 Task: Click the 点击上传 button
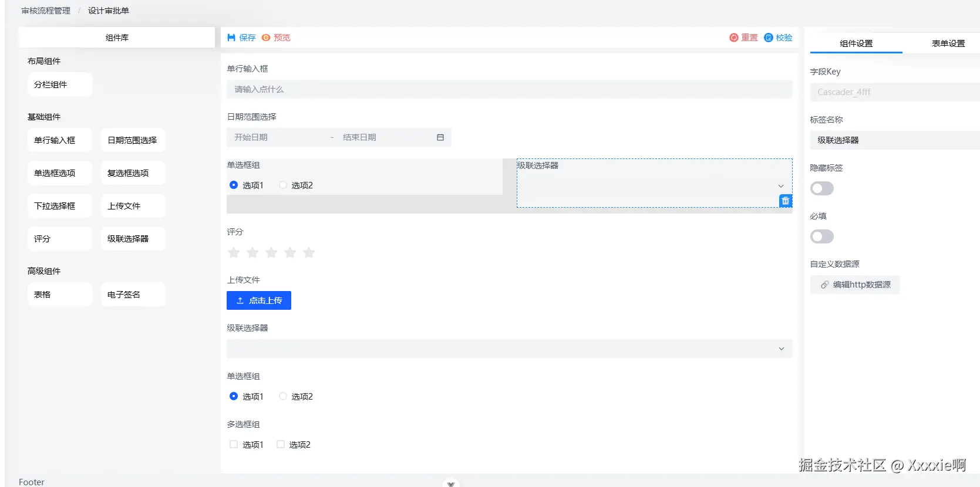[x=259, y=300]
